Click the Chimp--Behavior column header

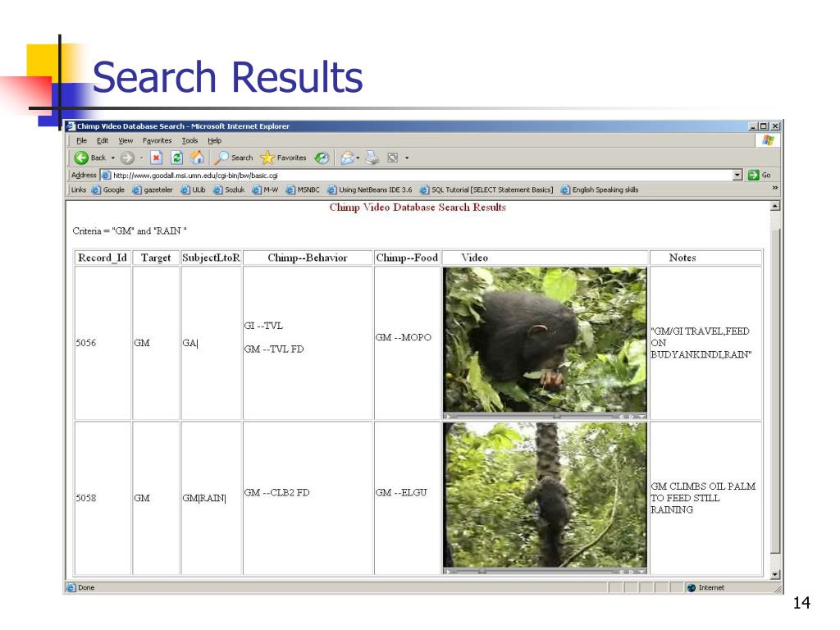tap(308, 258)
